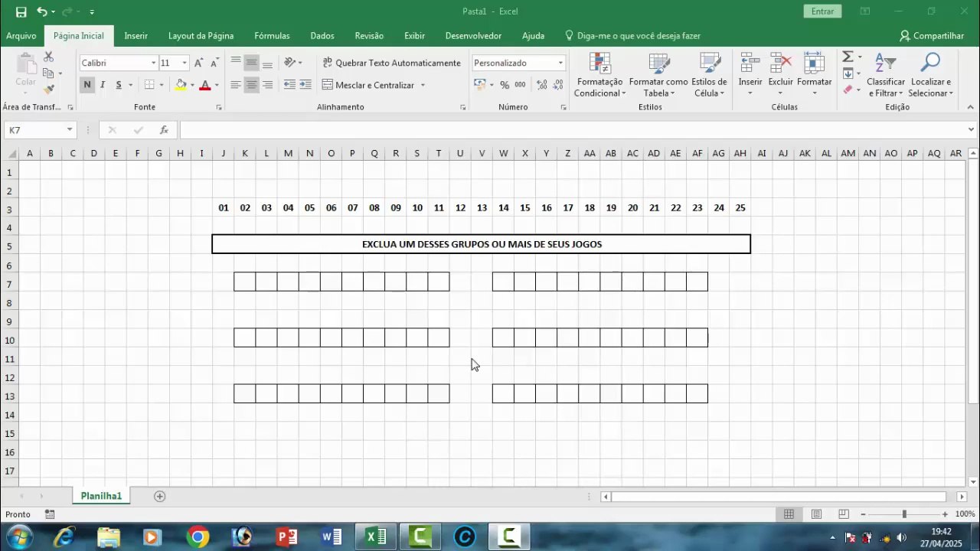Toggle top vertical alignment
This screenshot has width=980, height=551.
pyautogui.click(x=236, y=63)
